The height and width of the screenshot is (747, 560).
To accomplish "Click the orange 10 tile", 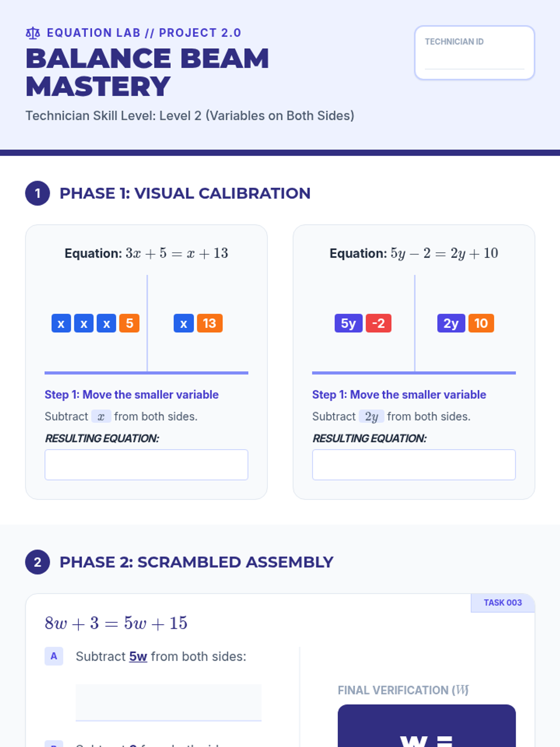I will tap(481, 323).
